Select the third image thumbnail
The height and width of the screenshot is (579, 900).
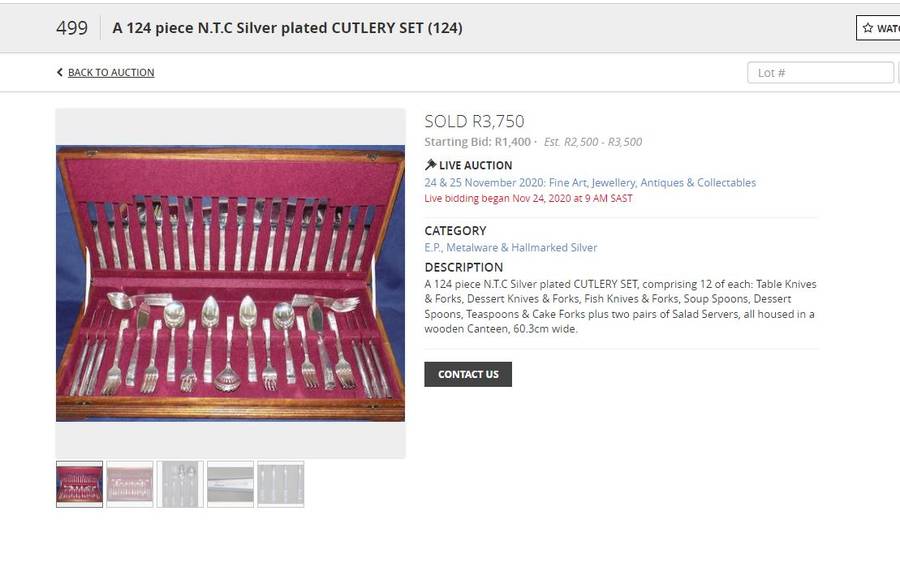click(180, 484)
